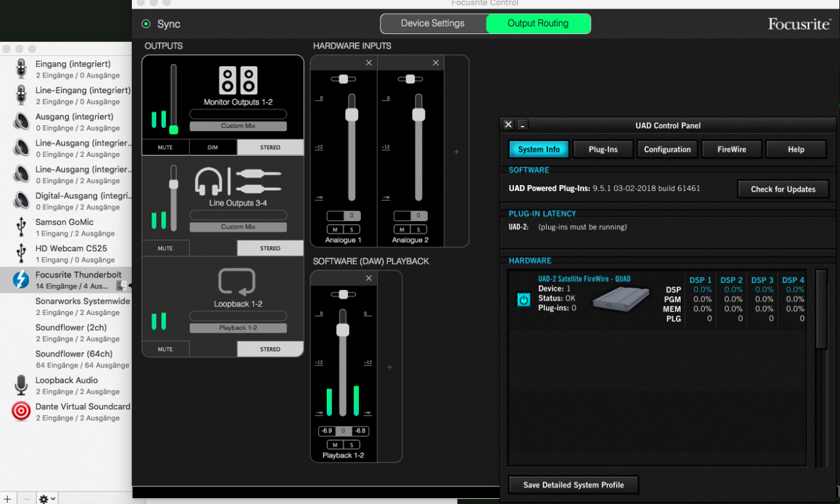The width and height of the screenshot is (840, 504).
Task: Close the UAD Control Panel window
Action: [x=509, y=125]
